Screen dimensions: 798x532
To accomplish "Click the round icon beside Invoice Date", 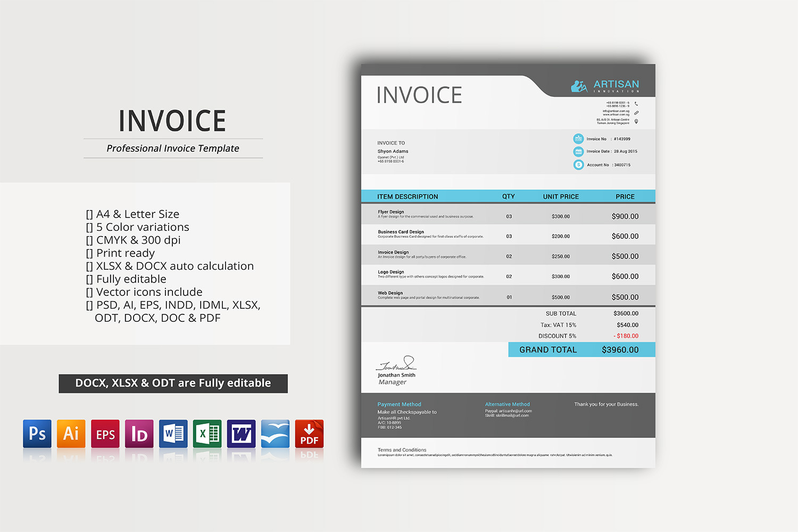I will point(578,152).
